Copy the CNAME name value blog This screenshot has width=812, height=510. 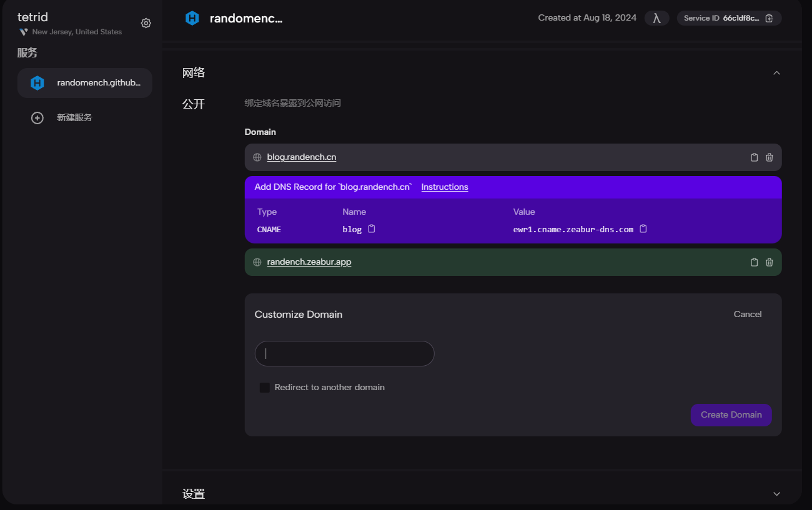[x=372, y=229]
